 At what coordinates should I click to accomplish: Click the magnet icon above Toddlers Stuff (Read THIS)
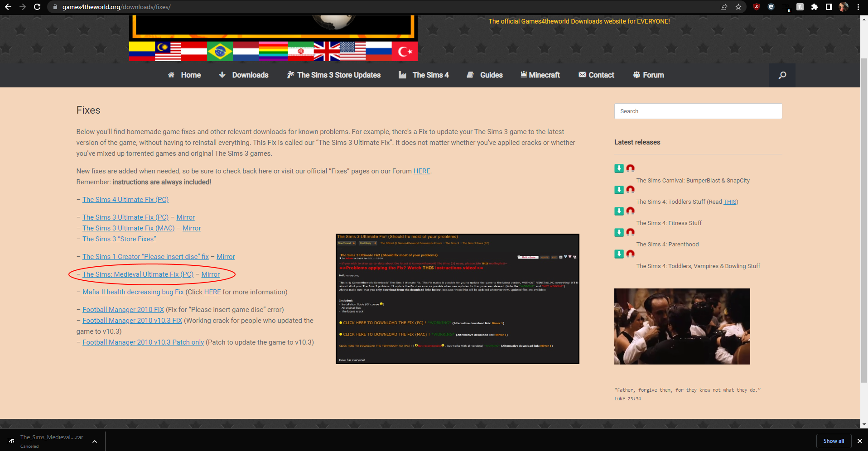[x=630, y=190]
